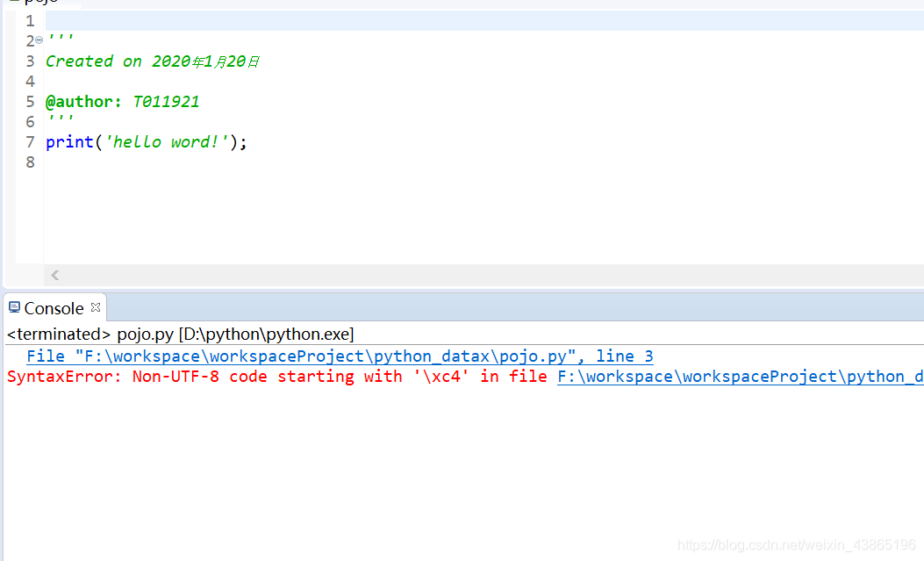Viewport: 924px width, 561px height.
Task: Click the @author: T011921 line
Action: [123, 101]
